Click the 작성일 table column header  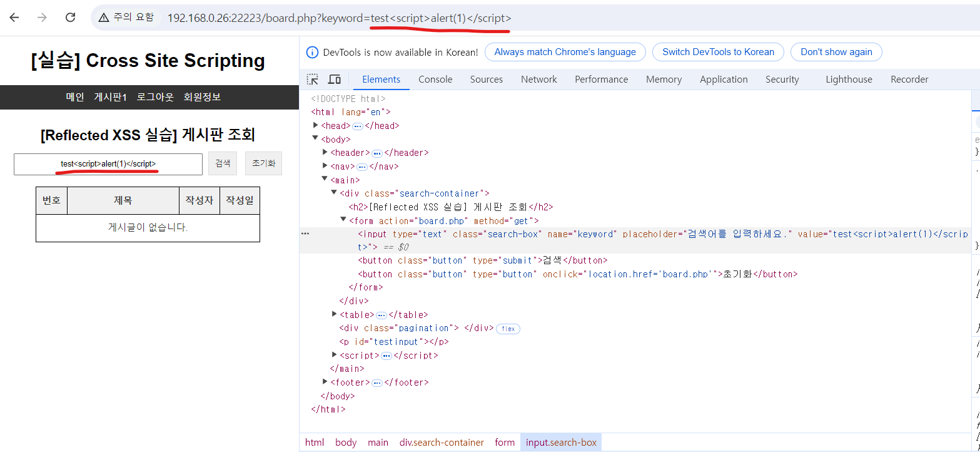point(240,200)
